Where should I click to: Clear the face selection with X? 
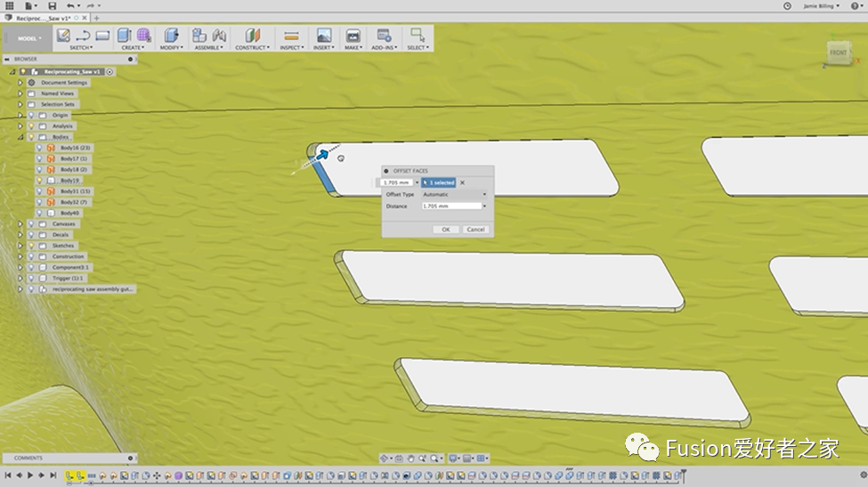point(462,183)
